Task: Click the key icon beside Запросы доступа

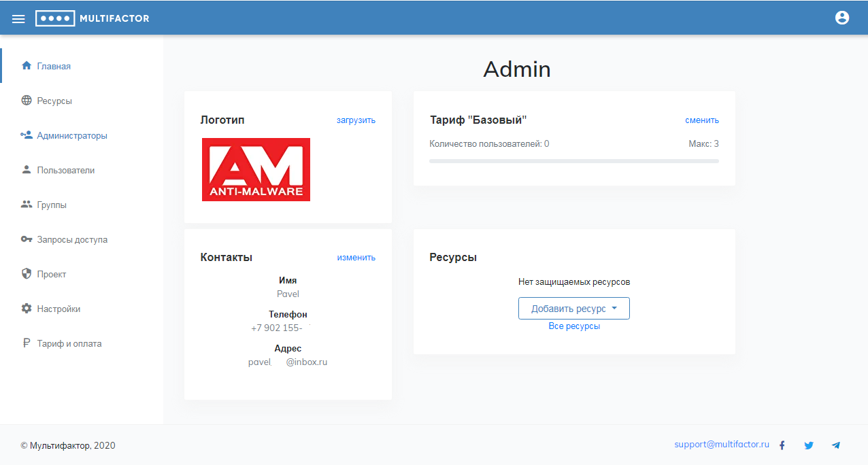Action: coord(27,239)
